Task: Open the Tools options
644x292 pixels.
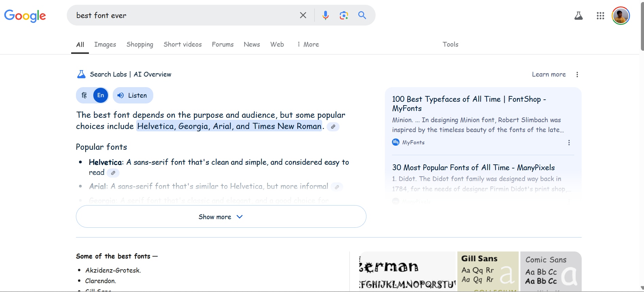Action: (450, 44)
